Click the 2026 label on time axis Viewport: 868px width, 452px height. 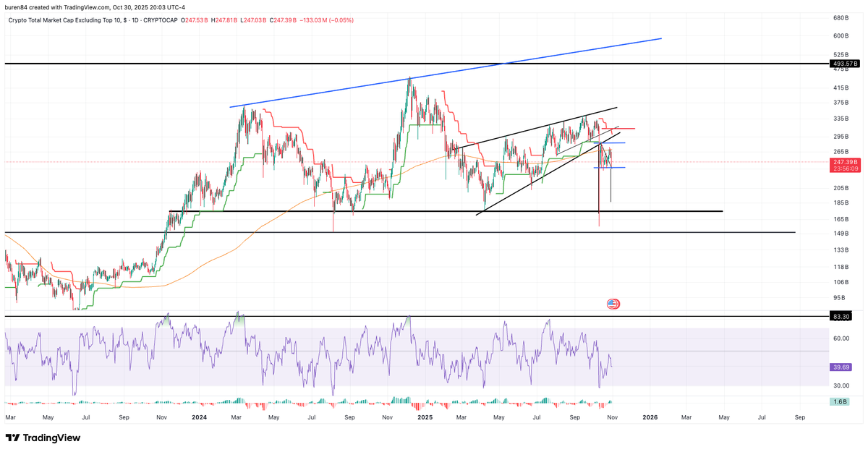point(650,417)
